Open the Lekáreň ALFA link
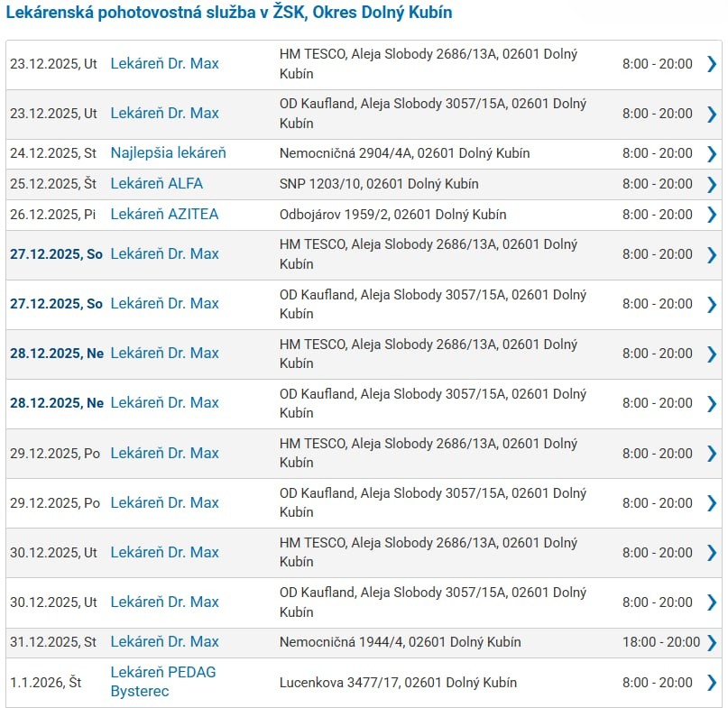 [x=156, y=184]
